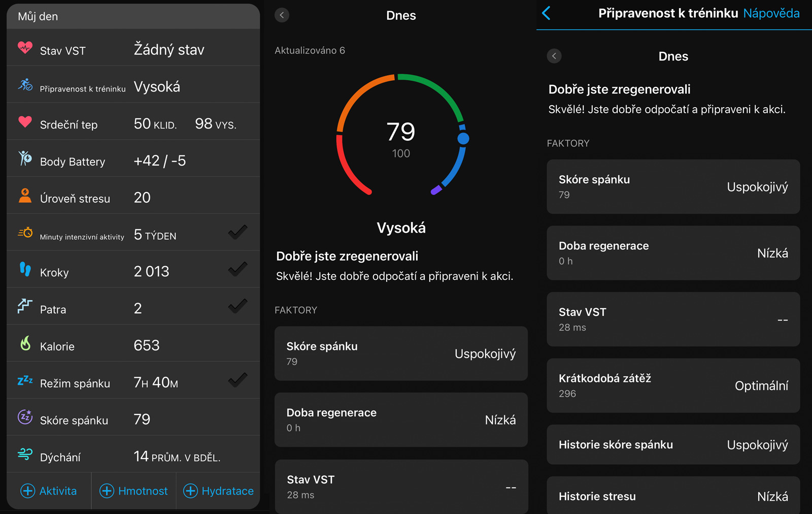The width and height of the screenshot is (812, 514).
Task: Click the blue marker on readiness gauge
Action: (463, 138)
